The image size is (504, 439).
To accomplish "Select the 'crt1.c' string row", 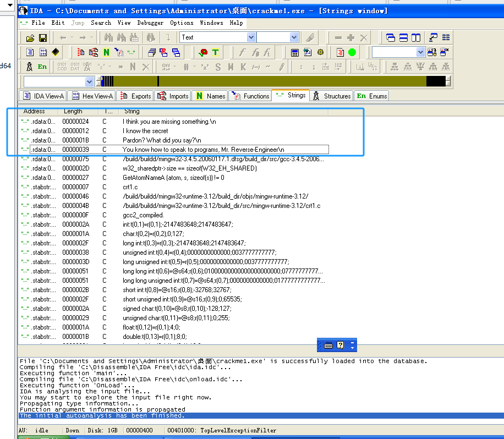I will pyautogui.click(x=175, y=187).
